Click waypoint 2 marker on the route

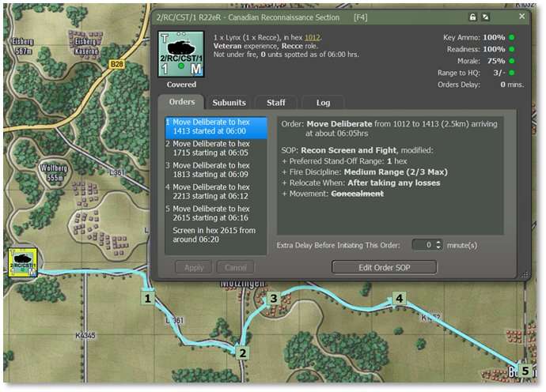click(243, 353)
